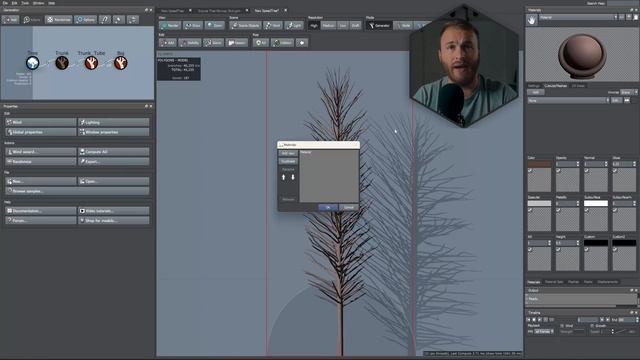This screenshot has height=360, width=640.
Task: Click the Subsurface white color swatch
Action: (596, 203)
